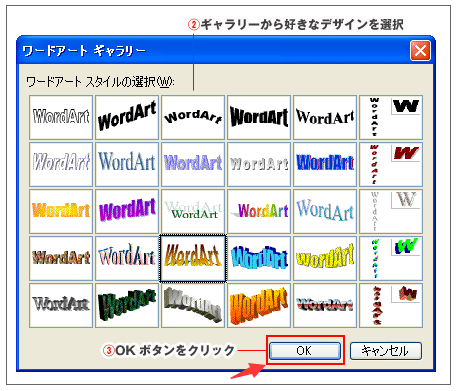Select the bold black condensed WordArt style

259,117
